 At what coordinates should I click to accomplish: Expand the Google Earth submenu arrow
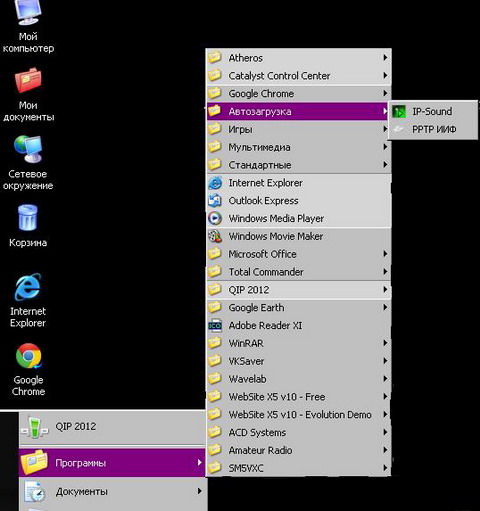point(385,307)
